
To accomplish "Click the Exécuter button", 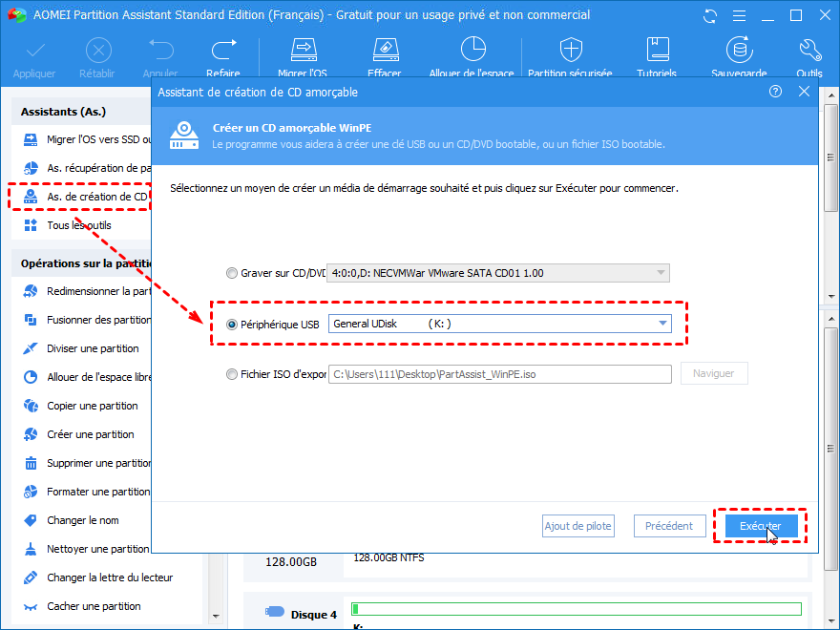I will coord(761,526).
